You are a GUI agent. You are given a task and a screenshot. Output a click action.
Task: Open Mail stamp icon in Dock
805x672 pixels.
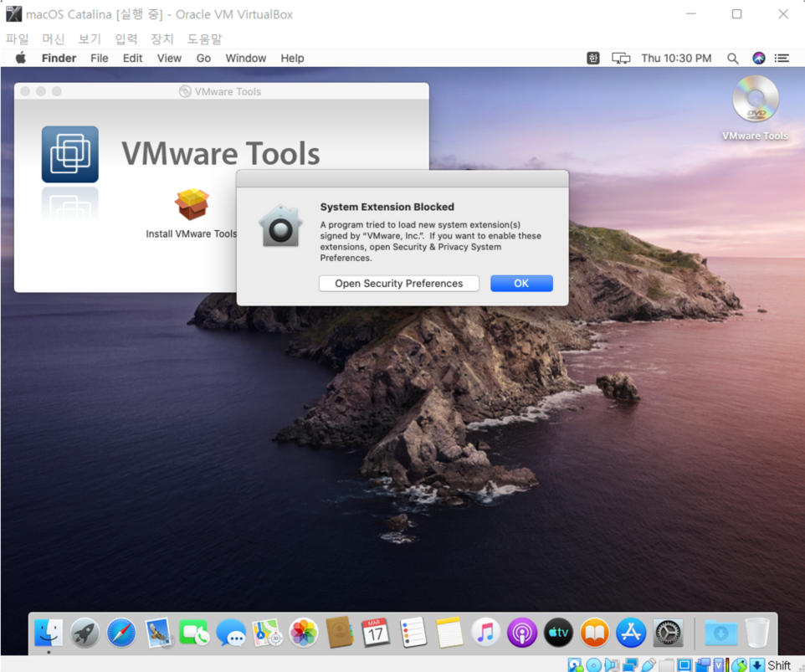tap(158, 633)
